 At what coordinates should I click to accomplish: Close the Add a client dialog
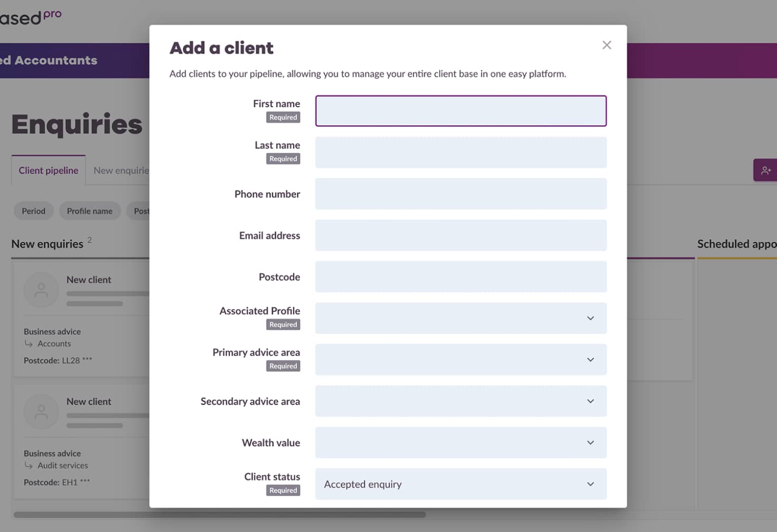point(607,45)
